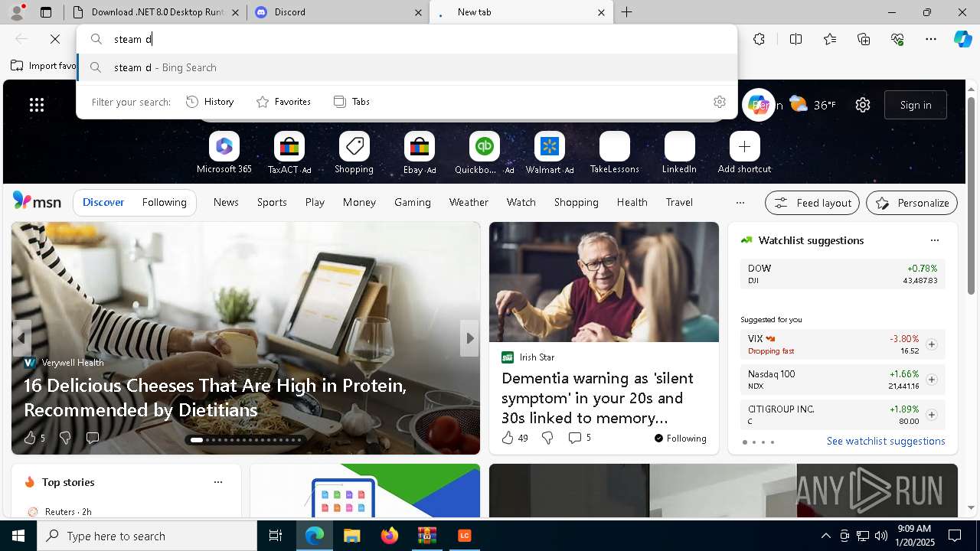Open page settings gear icon
This screenshot has height=551, width=980.
tap(863, 105)
